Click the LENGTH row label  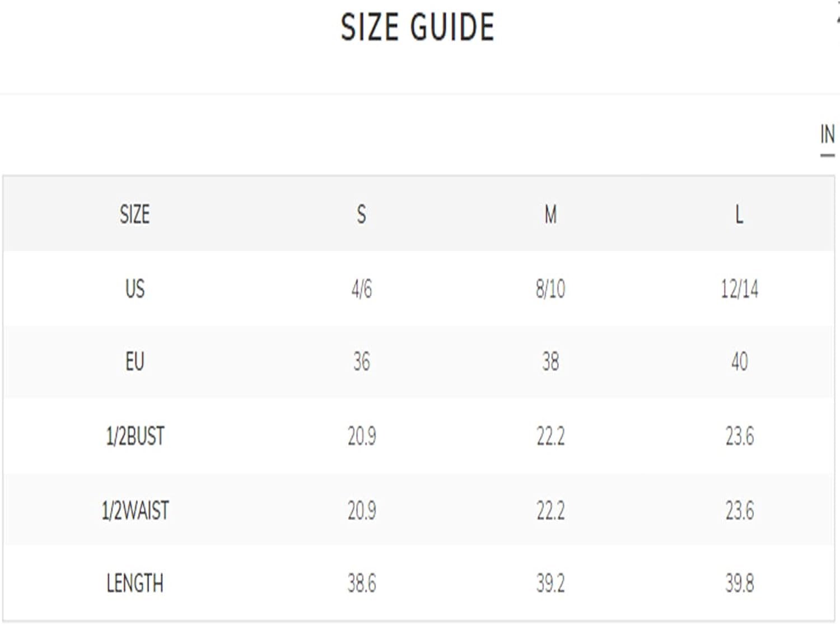pos(135,583)
